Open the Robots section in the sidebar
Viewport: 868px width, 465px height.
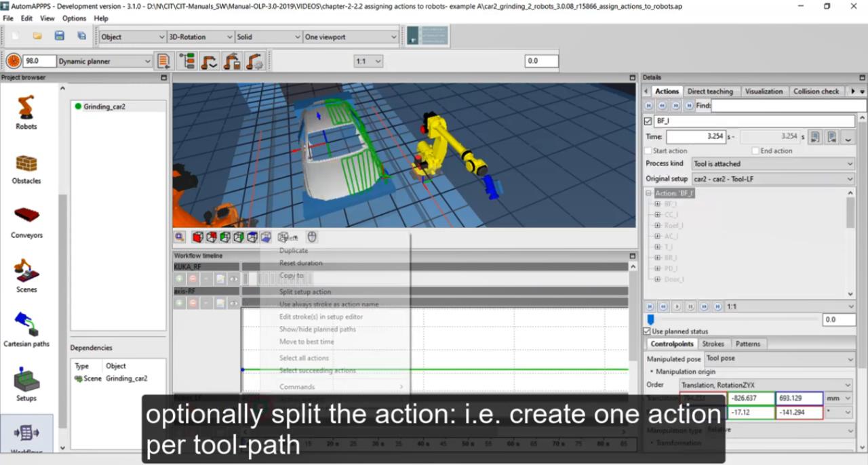tap(26, 112)
